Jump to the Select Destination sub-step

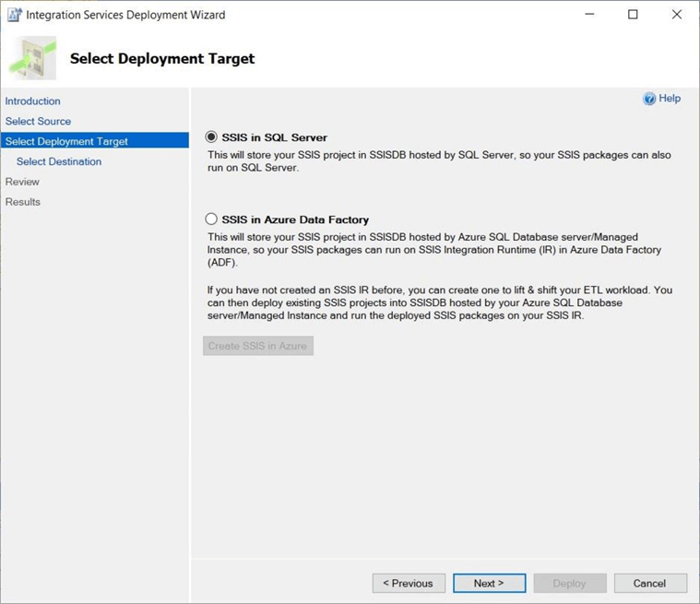[59, 161]
